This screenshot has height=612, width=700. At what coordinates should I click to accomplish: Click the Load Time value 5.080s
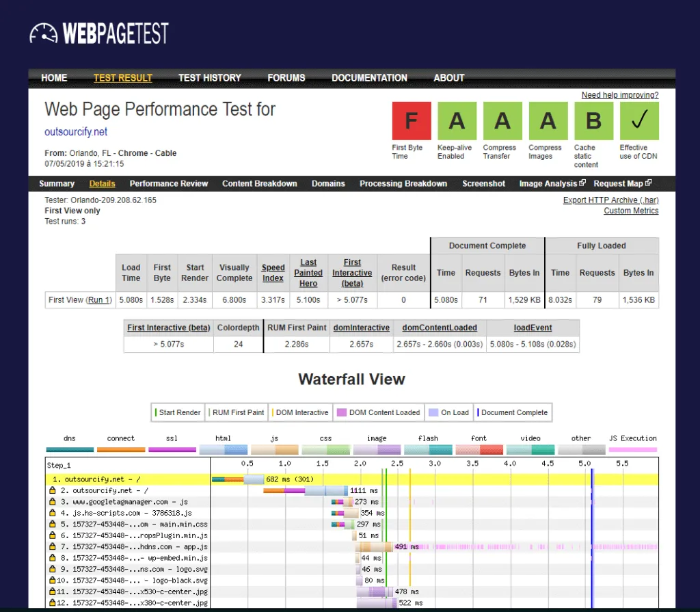point(131,300)
